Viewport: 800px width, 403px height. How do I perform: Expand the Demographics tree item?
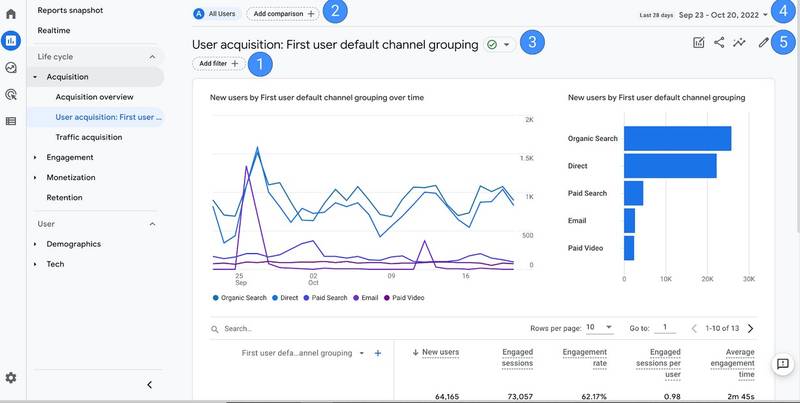click(35, 244)
